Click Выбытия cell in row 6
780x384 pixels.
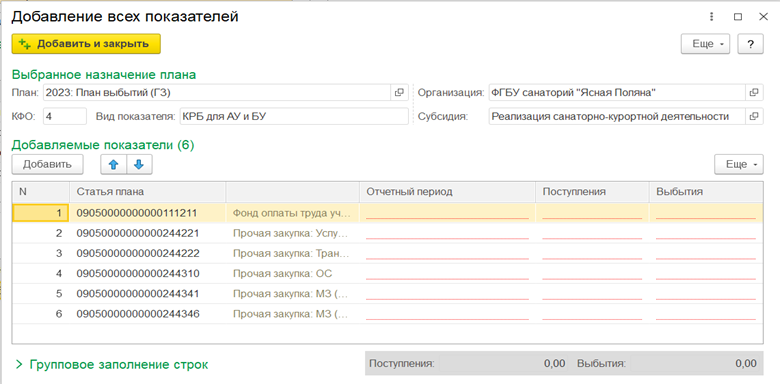pos(706,314)
